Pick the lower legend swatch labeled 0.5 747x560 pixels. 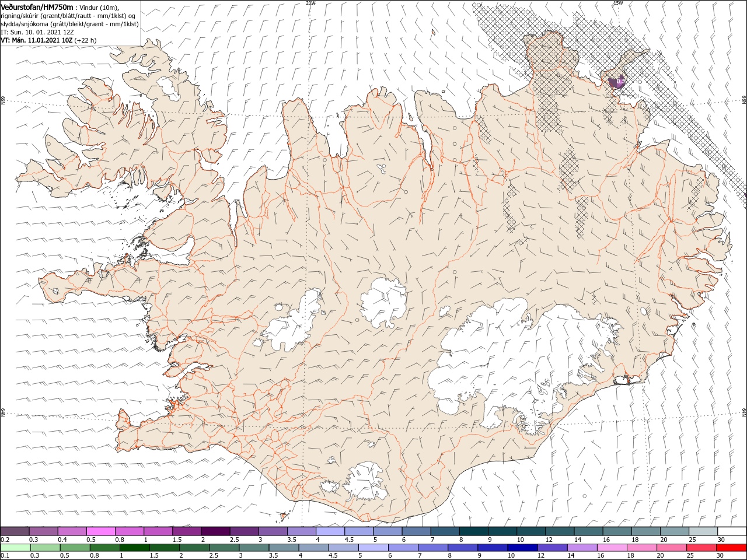[75, 547]
